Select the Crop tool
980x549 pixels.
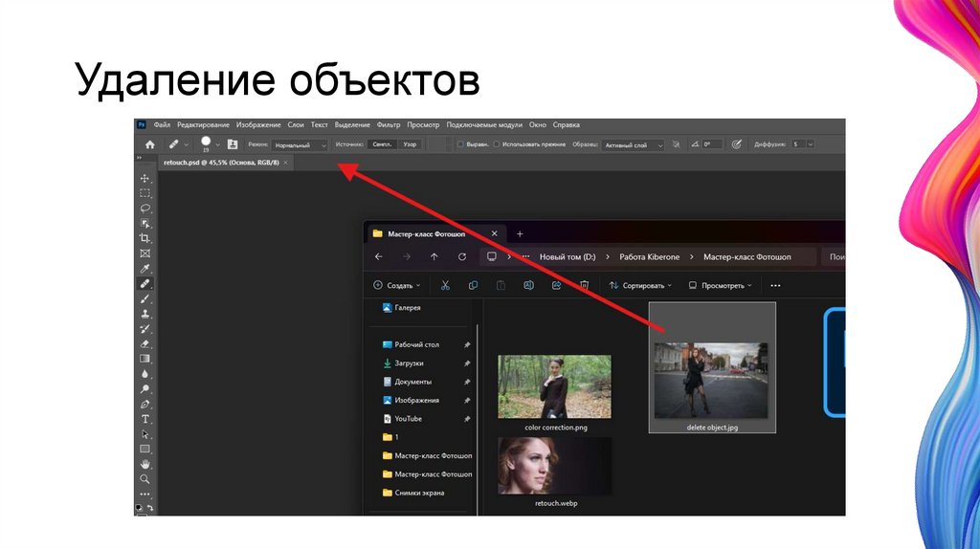click(x=145, y=238)
